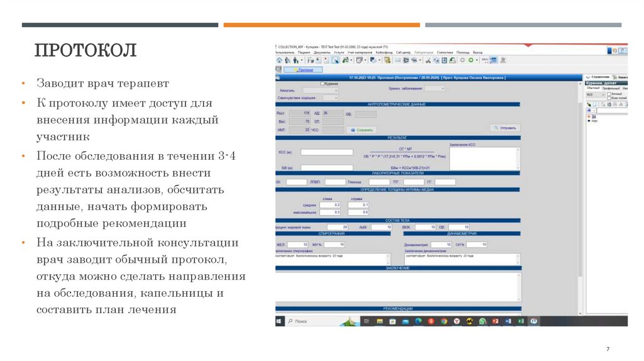Open the RUS language dropdown
Image resolution: width=644 pixels, height=361 pixels.
596,95
